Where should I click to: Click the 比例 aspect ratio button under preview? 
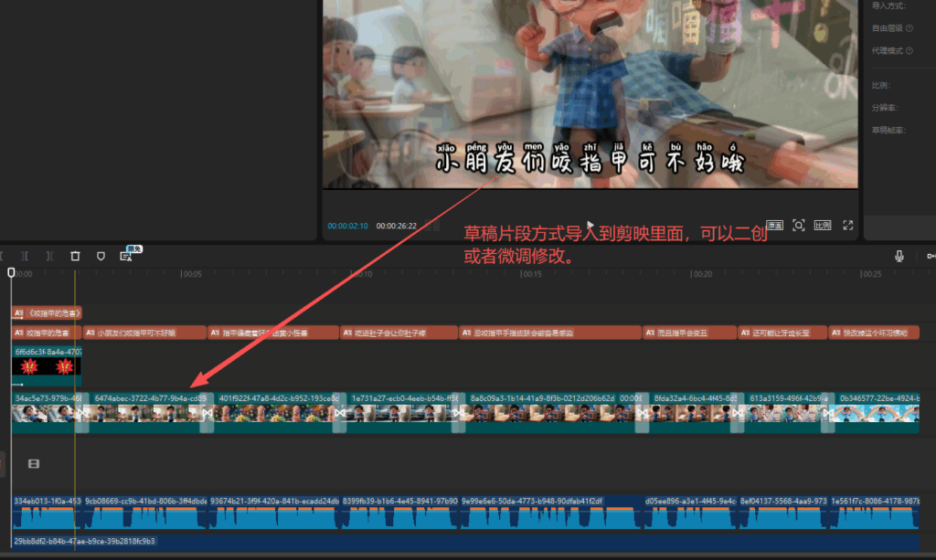point(823,225)
